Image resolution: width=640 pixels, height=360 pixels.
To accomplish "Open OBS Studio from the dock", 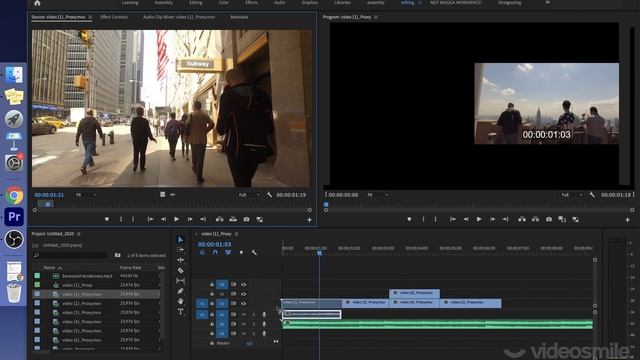I will point(14,239).
